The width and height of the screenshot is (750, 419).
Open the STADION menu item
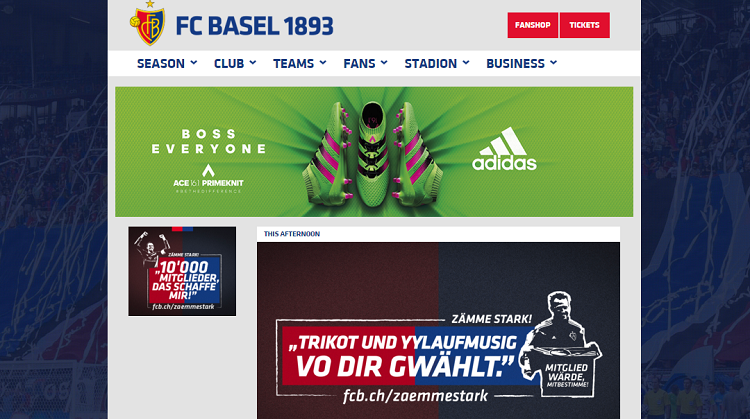[x=437, y=63]
